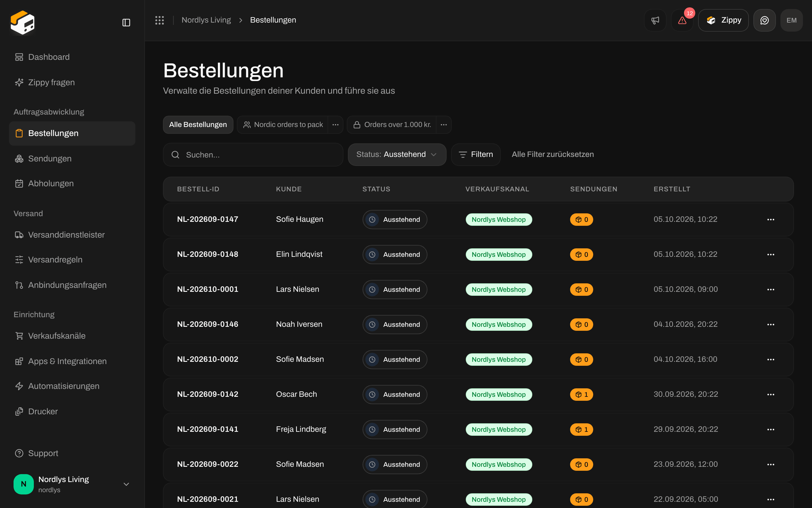Open row menu for order NL-202610-0001
This screenshot has width=812, height=508.
[771, 290]
